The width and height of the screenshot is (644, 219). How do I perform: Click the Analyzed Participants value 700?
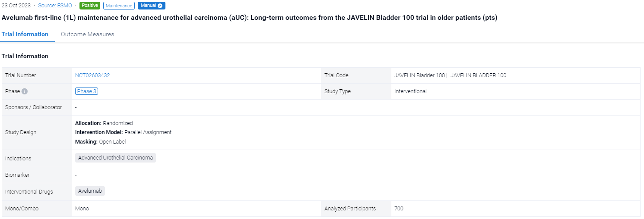point(399,209)
